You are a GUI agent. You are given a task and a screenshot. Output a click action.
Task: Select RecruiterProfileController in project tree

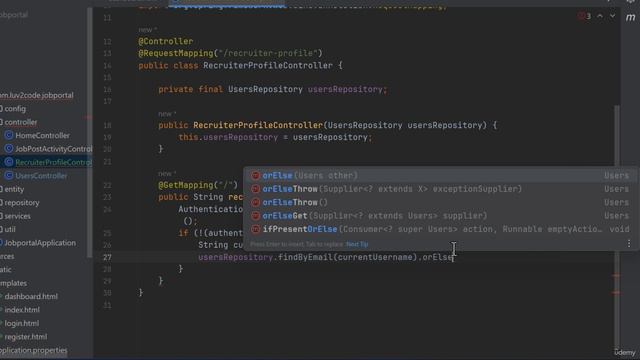point(53,162)
